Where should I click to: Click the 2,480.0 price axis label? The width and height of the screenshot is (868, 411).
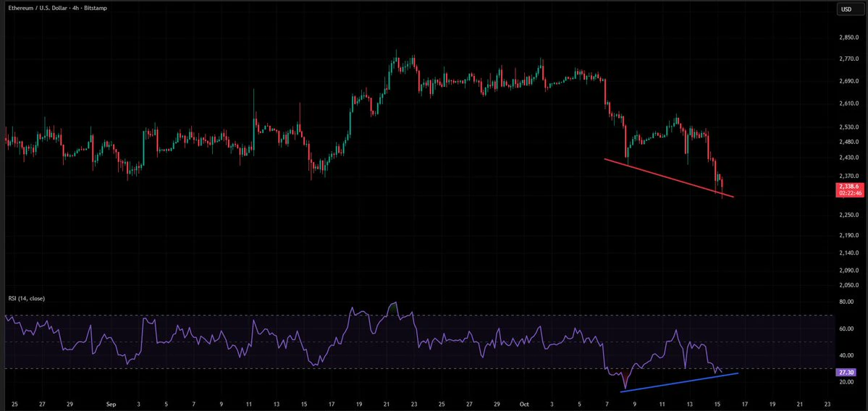point(848,142)
